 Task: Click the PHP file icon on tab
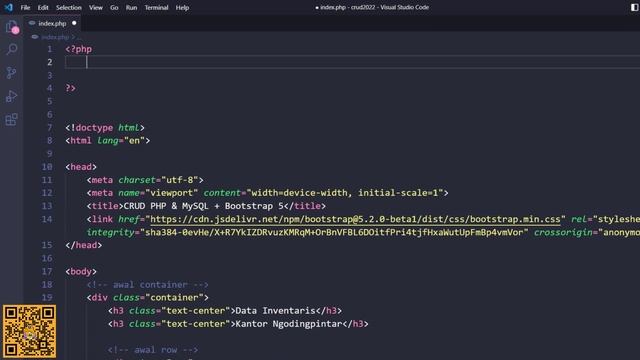32,23
